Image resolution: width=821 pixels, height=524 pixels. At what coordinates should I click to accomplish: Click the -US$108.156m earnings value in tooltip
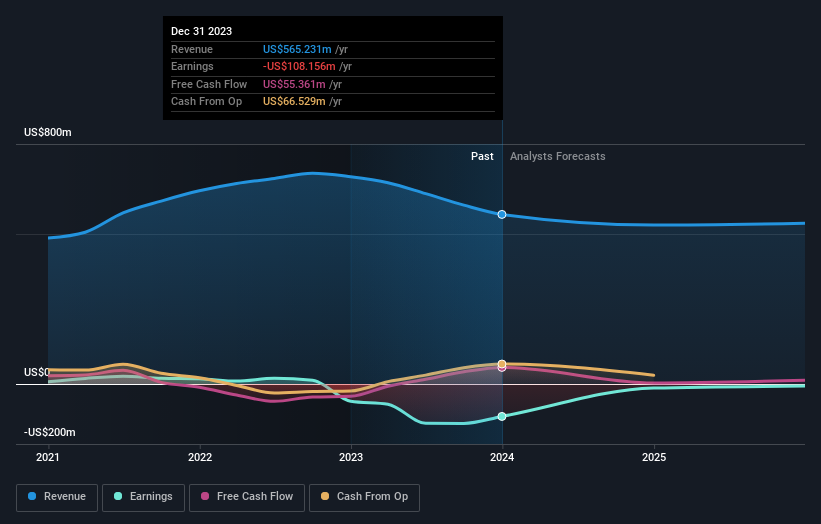click(299, 66)
